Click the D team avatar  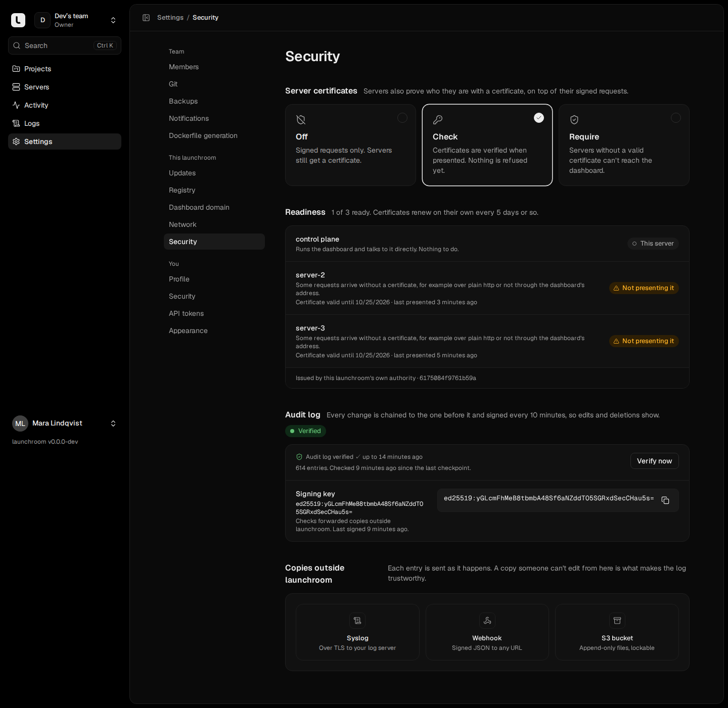tap(42, 20)
